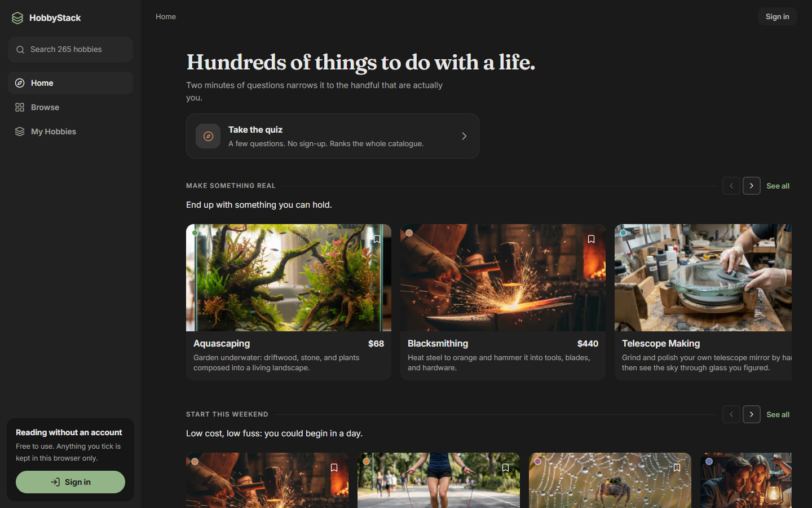Open the couple with lantern photo card
Screen dimensions: 812x508
click(746, 480)
